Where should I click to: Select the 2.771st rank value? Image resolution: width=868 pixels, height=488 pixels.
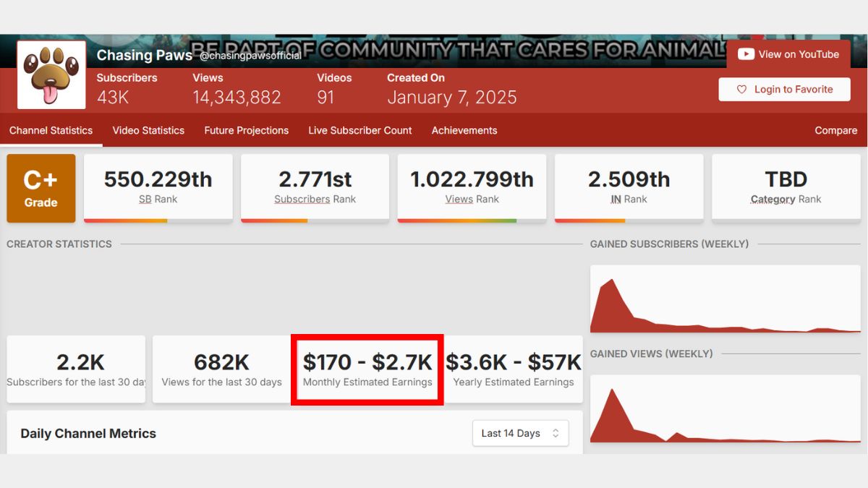(x=315, y=179)
